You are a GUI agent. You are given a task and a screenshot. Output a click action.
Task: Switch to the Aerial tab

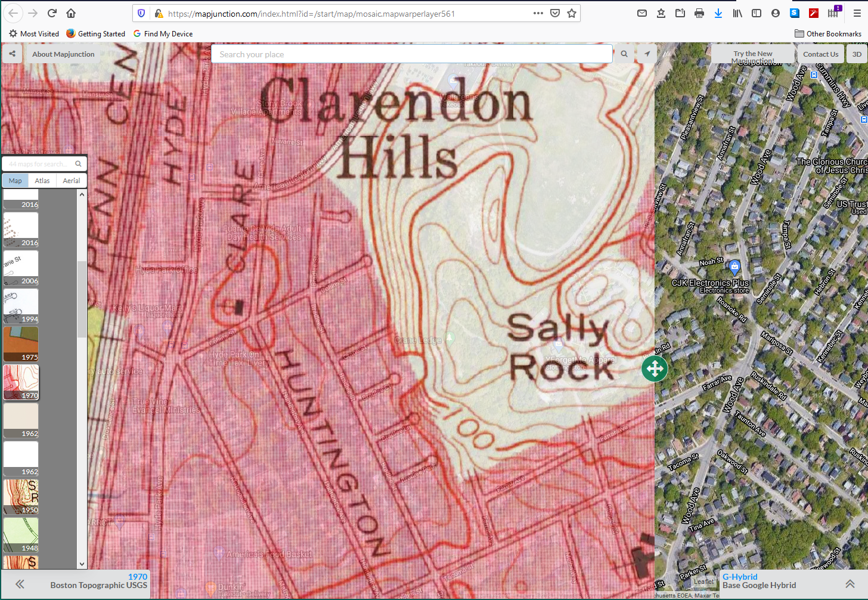click(71, 180)
